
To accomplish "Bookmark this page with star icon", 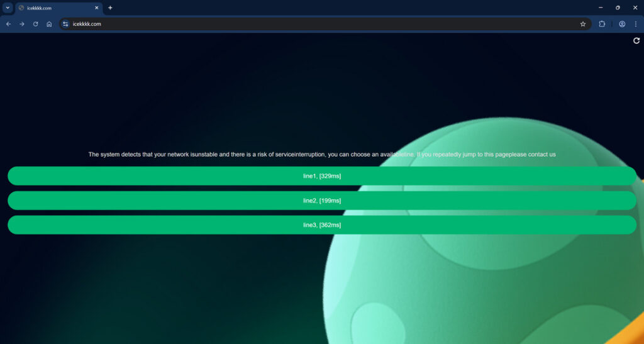I will tap(583, 25).
